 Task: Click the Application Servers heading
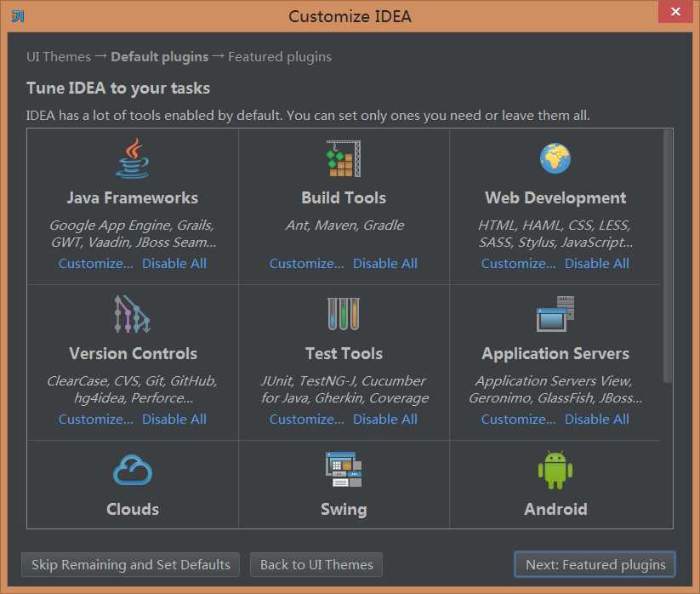[555, 353]
